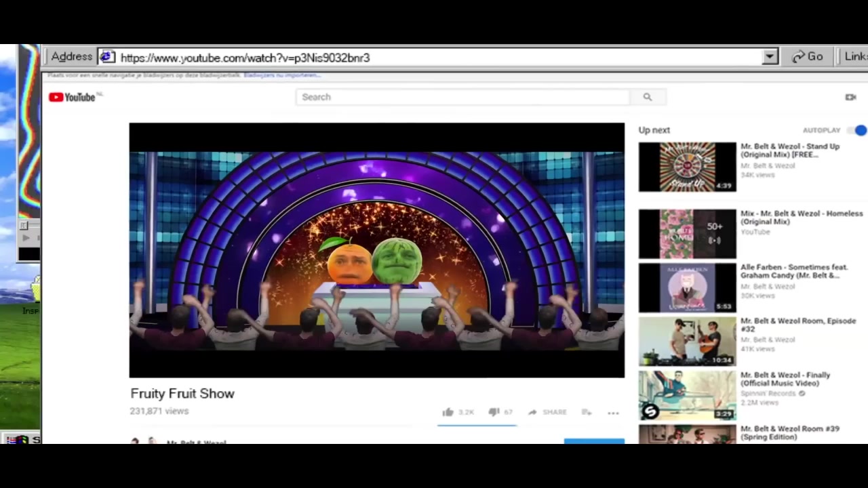Click inside the YouTube Search field
The width and height of the screenshot is (868, 488).
point(462,97)
